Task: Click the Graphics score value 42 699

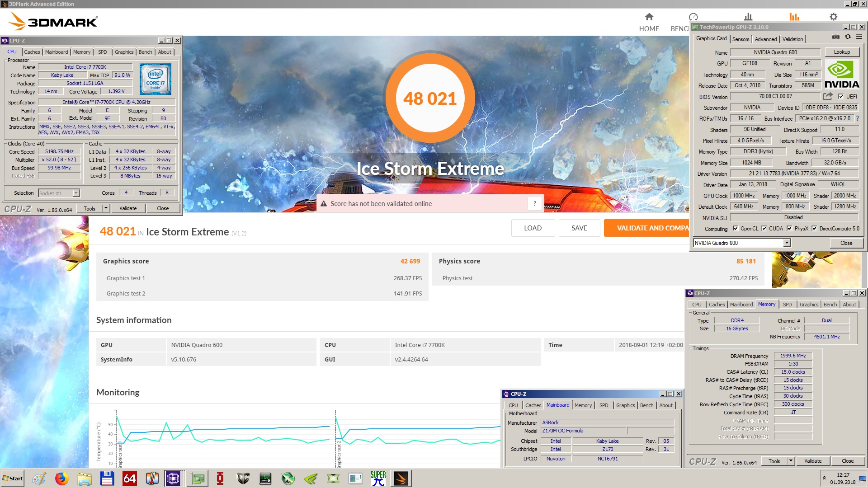Action: pos(410,261)
